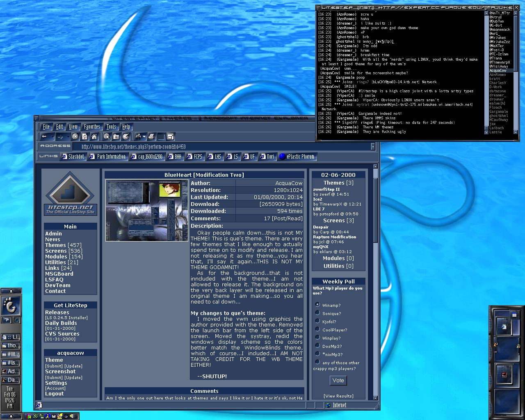Click the [View Results] link under the poll
Screen dimensions: 525x420
[338, 396]
